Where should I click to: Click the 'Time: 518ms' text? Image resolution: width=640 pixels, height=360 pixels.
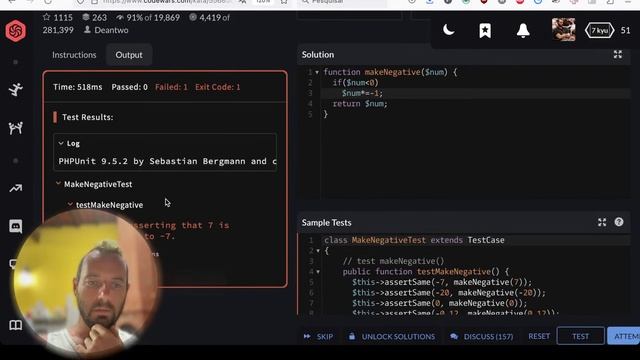[78, 87]
